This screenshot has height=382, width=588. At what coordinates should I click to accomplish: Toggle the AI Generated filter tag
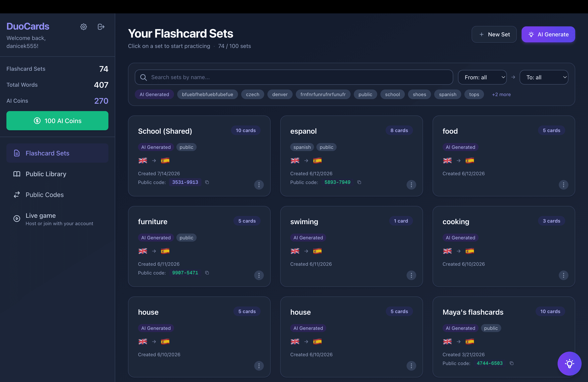click(154, 94)
